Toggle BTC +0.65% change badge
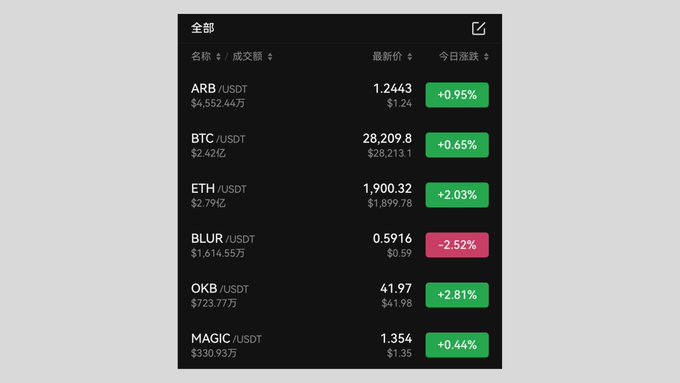The image size is (680, 383). (457, 145)
